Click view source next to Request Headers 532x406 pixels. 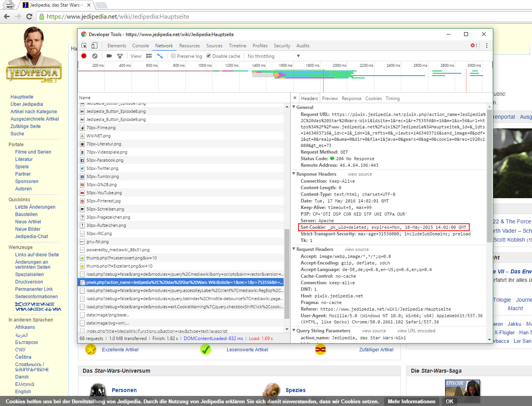(x=357, y=249)
